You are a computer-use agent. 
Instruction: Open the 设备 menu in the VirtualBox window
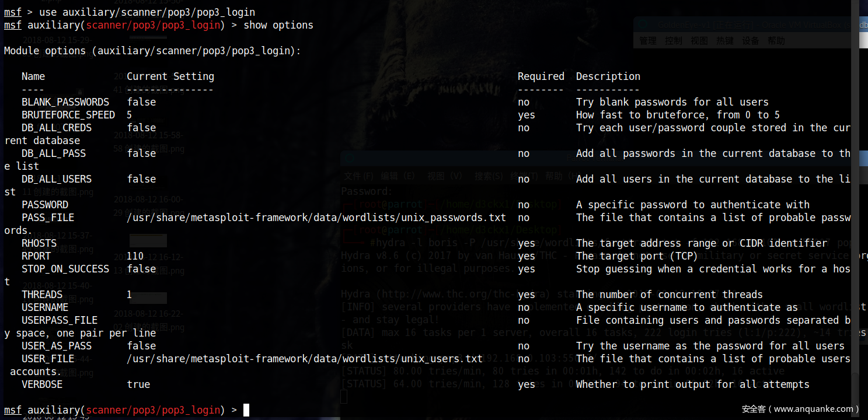(x=751, y=41)
